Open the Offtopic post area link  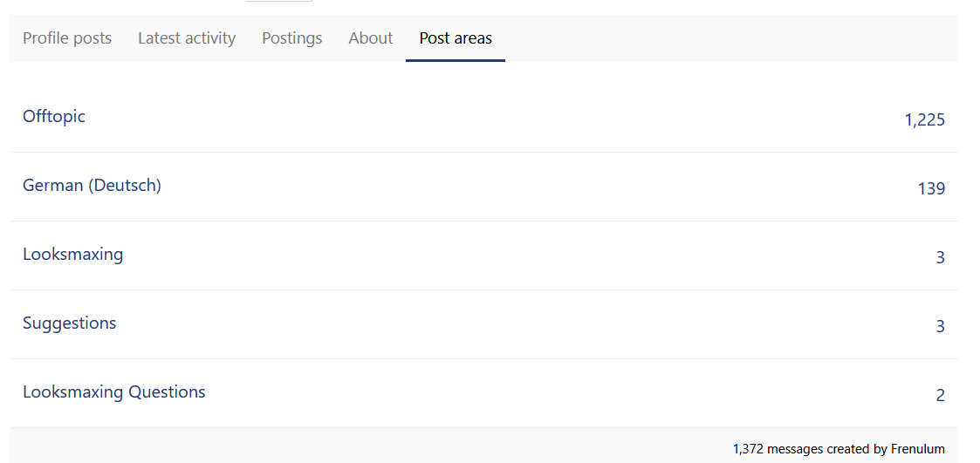(54, 117)
